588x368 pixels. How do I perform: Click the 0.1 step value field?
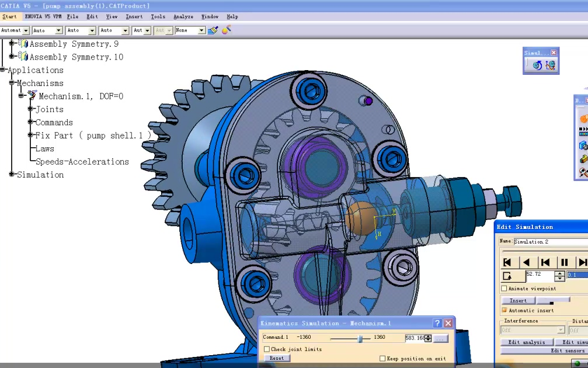click(x=577, y=275)
